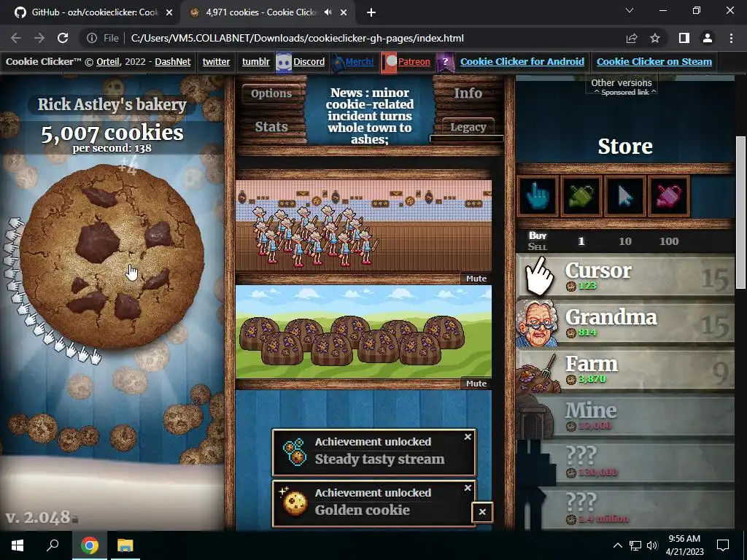This screenshot has width=747, height=560.
Task: Open the Chrome profile icon
Action: pos(708,38)
